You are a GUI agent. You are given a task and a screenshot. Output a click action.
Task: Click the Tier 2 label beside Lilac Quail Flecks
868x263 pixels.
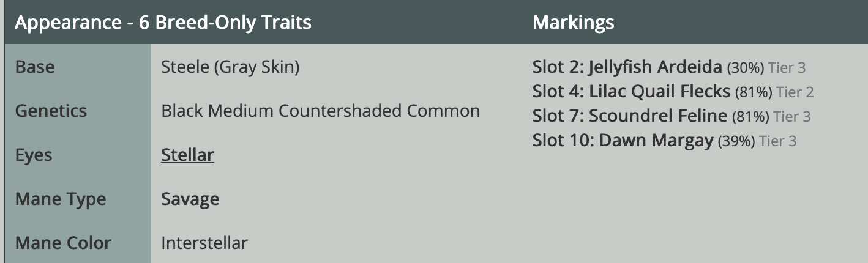(795, 92)
